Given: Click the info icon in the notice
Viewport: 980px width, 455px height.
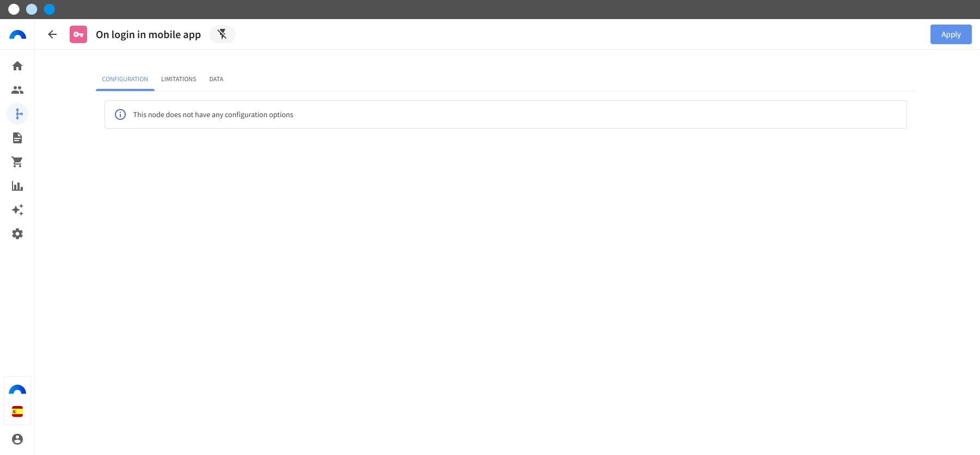Looking at the screenshot, I should pyautogui.click(x=120, y=114).
